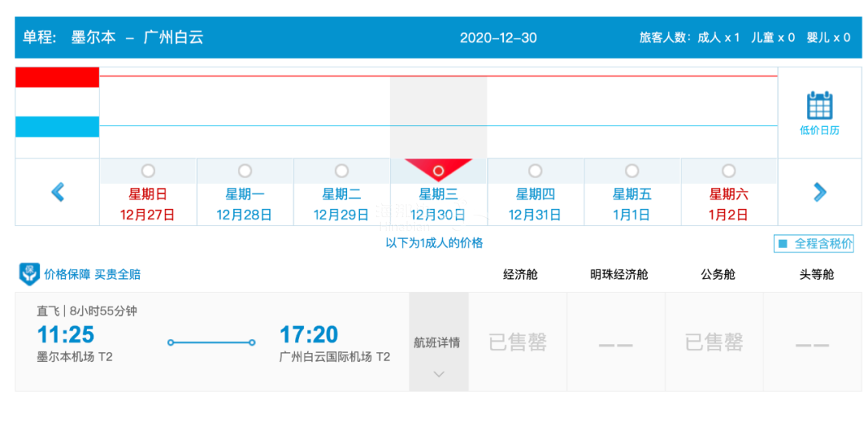Image resolution: width=868 pixels, height=431 pixels.
Task: Click the chevron below 航班详情
Action: tap(439, 374)
